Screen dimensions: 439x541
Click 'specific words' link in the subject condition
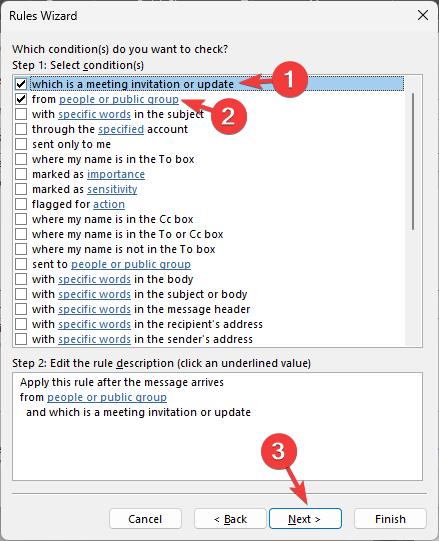coord(95,114)
